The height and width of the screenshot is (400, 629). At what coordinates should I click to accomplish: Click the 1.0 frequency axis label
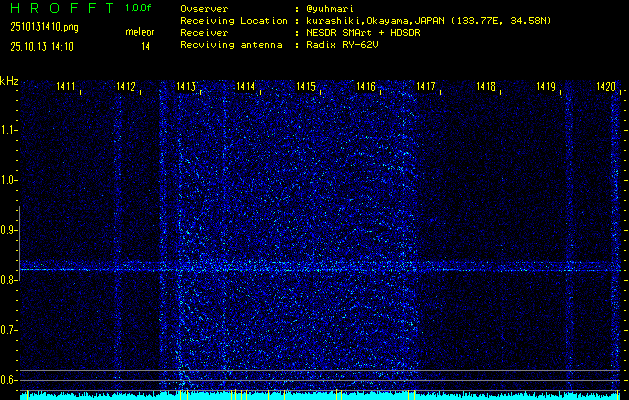tap(9, 180)
